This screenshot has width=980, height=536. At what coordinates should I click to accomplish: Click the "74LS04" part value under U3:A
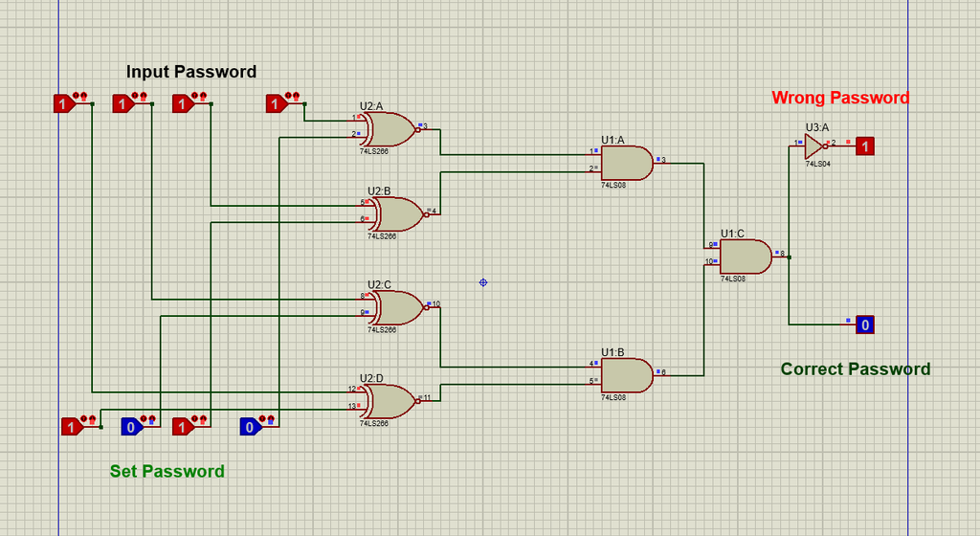(x=817, y=164)
